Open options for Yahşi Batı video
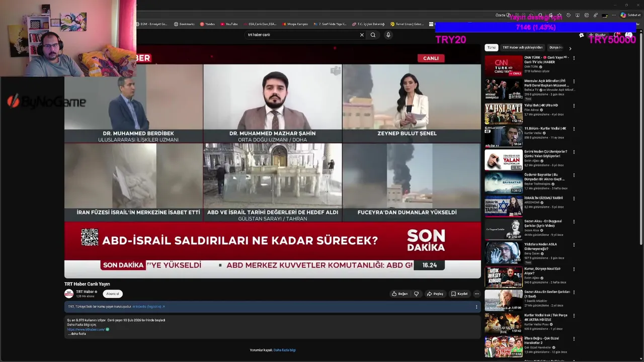This screenshot has width=644, height=362. click(x=574, y=106)
